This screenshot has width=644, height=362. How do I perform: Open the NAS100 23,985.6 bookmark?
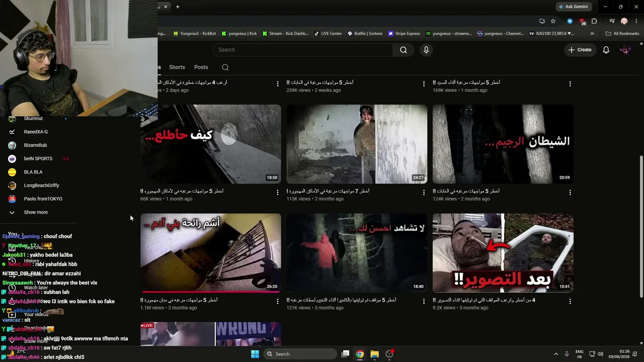coord(551,34)
